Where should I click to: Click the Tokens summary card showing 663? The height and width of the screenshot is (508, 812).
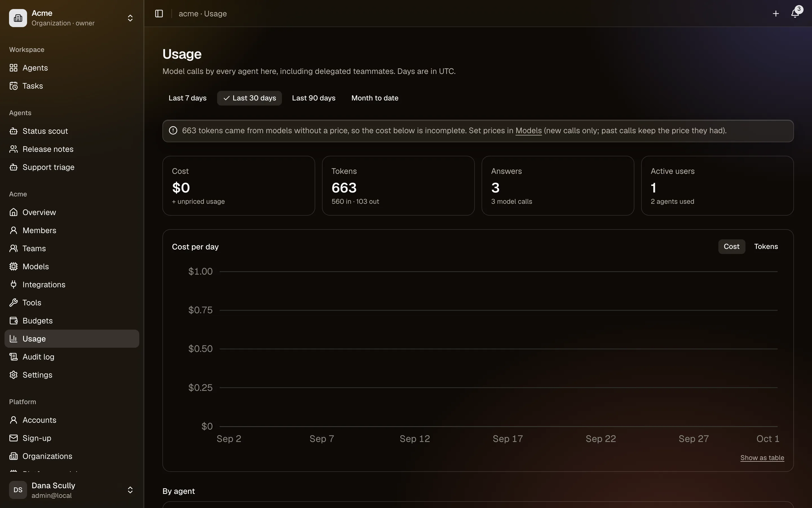click(x=398, y=186)
